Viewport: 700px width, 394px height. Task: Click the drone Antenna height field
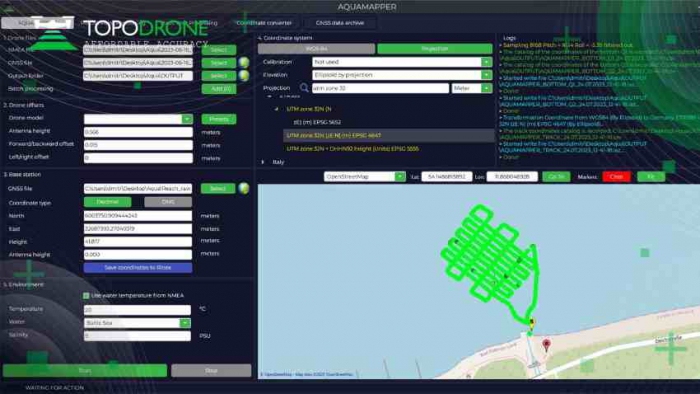138,132
